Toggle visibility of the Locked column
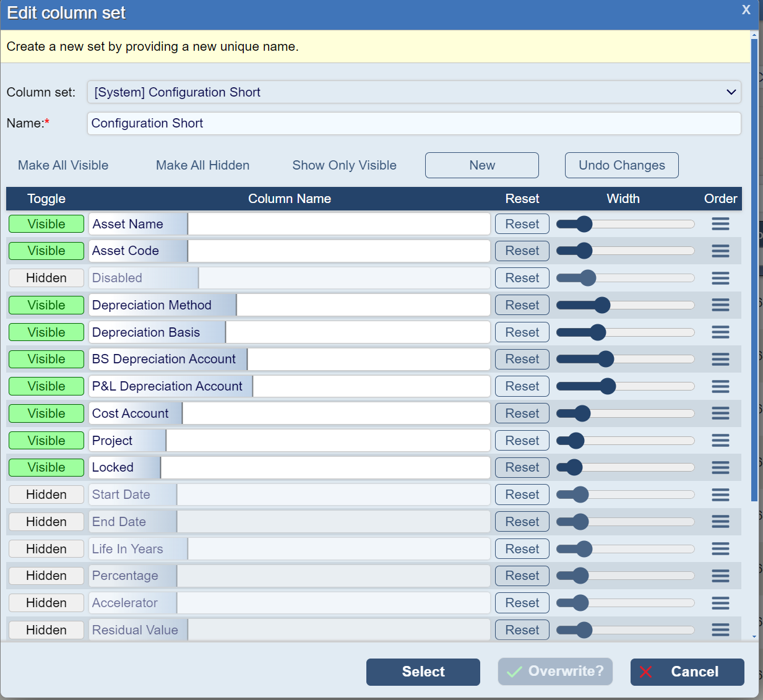Image resolution: width=763 pixels, height=700 pixels. pyautogui.click(x=46, y=467)
